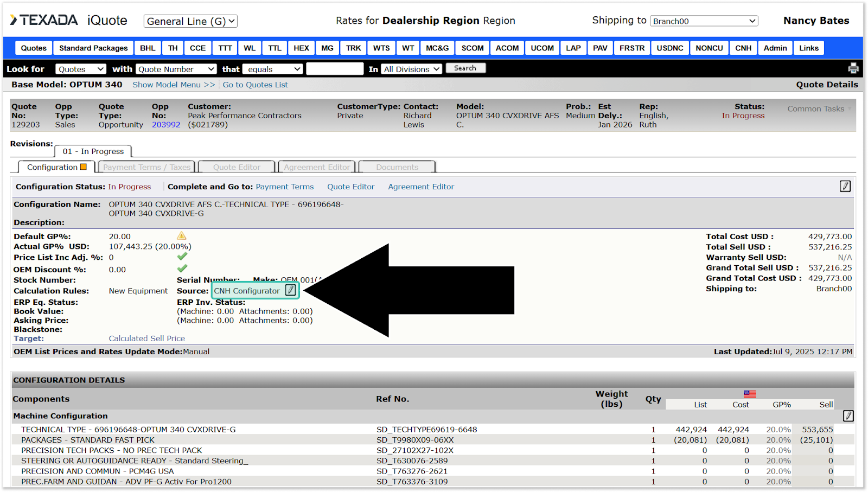Select the ACOM menu item
Screen dimensions: 868x492
pyautogui.click(x=507, y=48)
